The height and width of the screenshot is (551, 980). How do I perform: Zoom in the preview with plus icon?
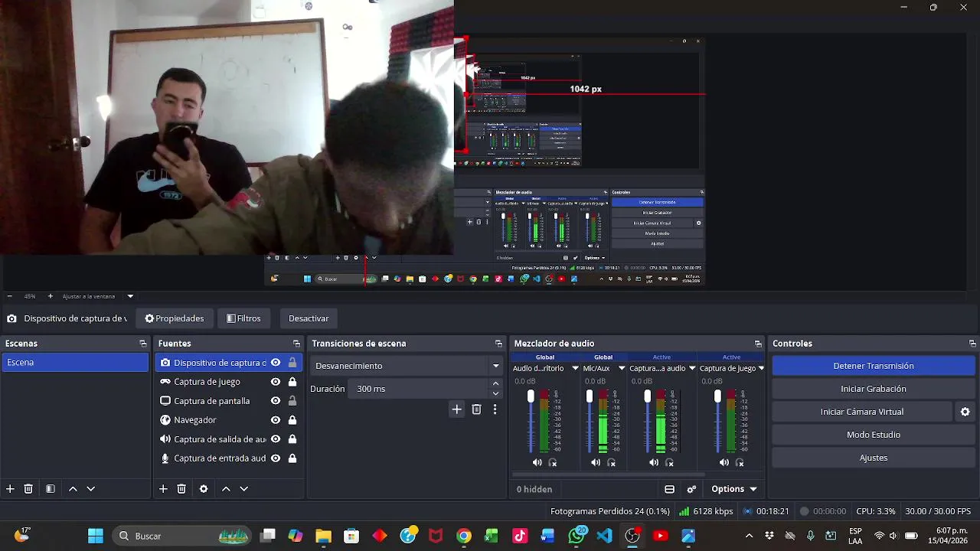[x=51, y=296]
